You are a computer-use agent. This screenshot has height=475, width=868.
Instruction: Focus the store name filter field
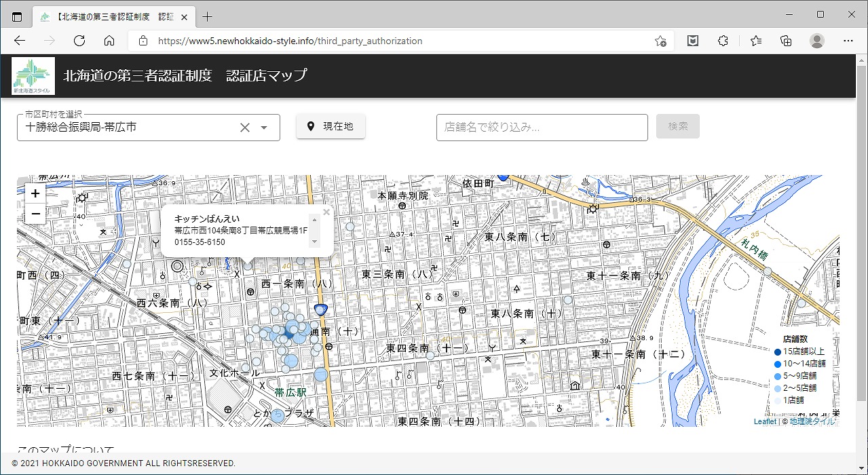(542, 127)
